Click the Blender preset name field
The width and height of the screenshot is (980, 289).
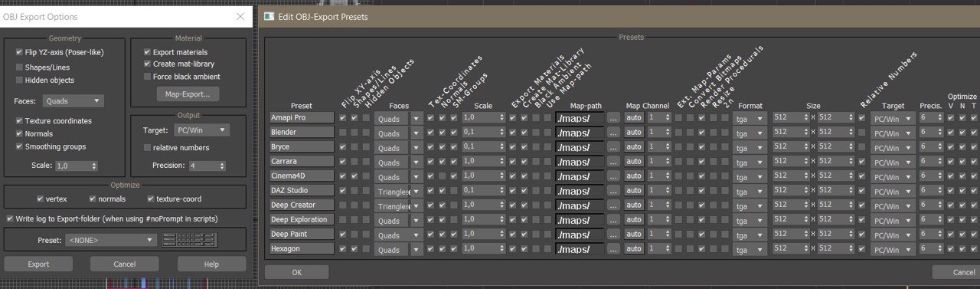[x=302, y=133]
